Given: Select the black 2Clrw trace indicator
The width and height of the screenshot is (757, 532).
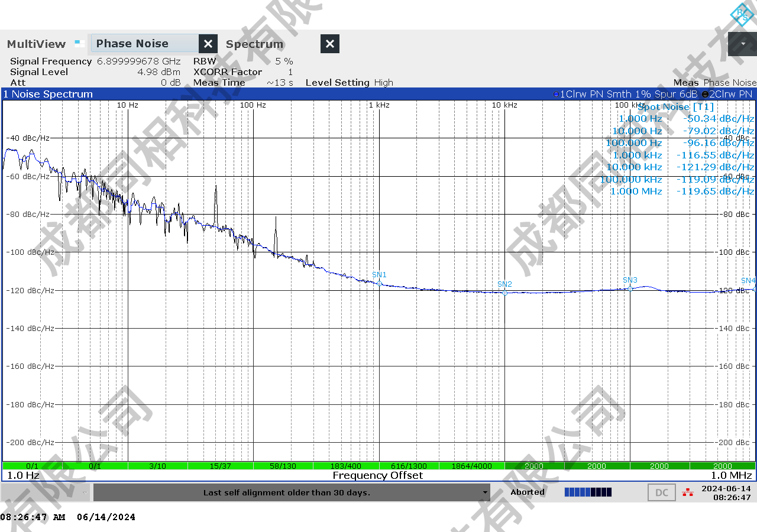Looking at the screenshot, I should click(x=705, y=94).
